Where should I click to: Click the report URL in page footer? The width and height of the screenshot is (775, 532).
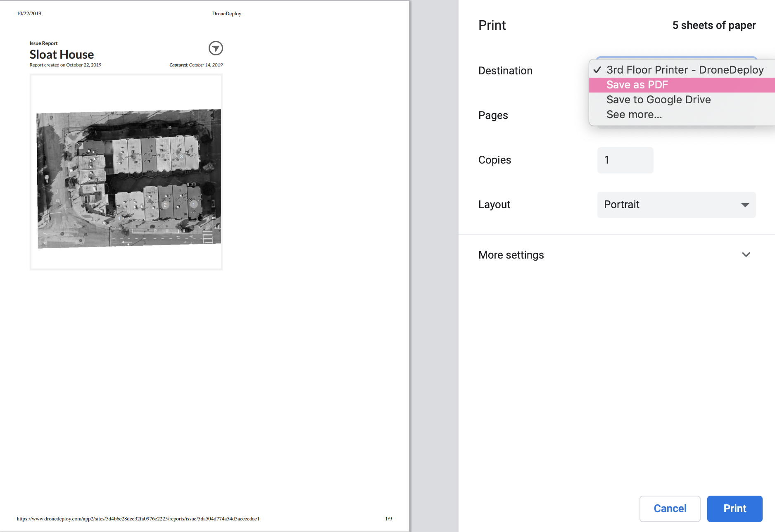[x=138, y=519]
